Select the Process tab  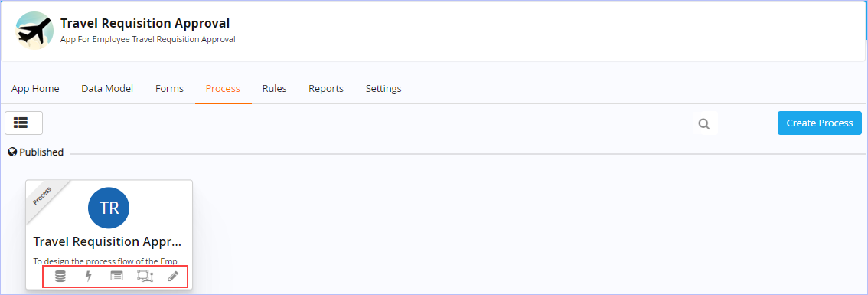223,89
